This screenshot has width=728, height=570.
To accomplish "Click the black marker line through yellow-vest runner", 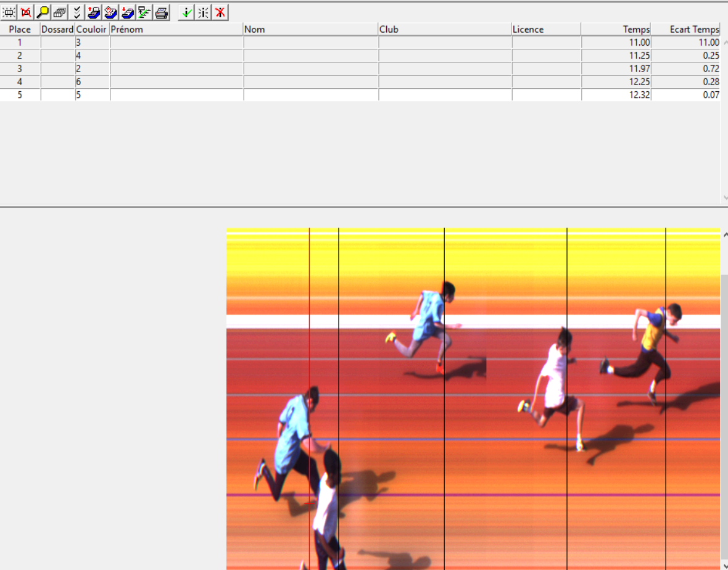I will click(x=666, y=399).
